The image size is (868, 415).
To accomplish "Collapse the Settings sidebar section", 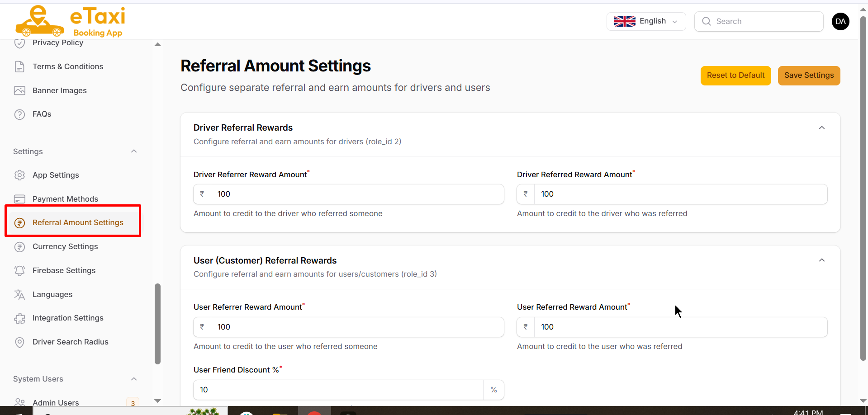I will pos(134,151).
